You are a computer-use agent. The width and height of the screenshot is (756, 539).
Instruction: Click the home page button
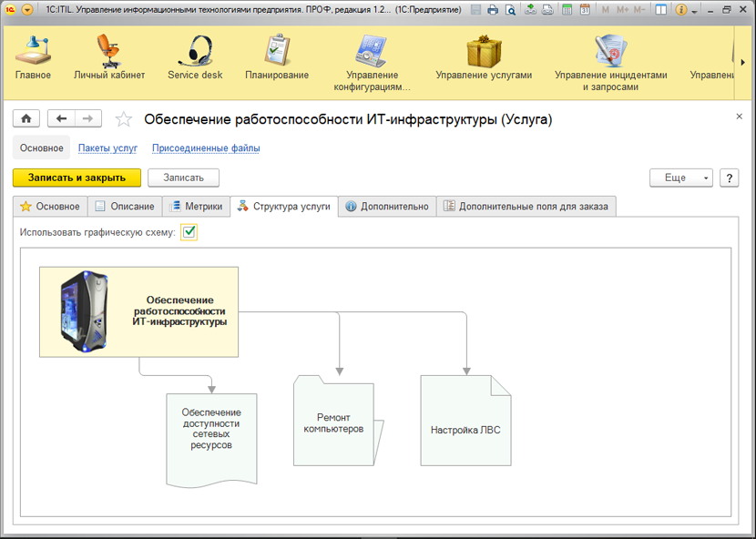pos(26,119)
